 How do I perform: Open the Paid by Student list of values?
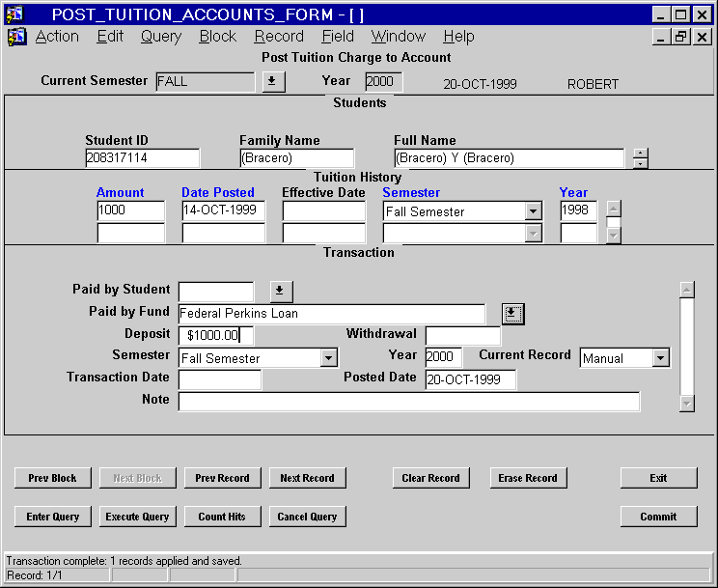coord(281,291)
